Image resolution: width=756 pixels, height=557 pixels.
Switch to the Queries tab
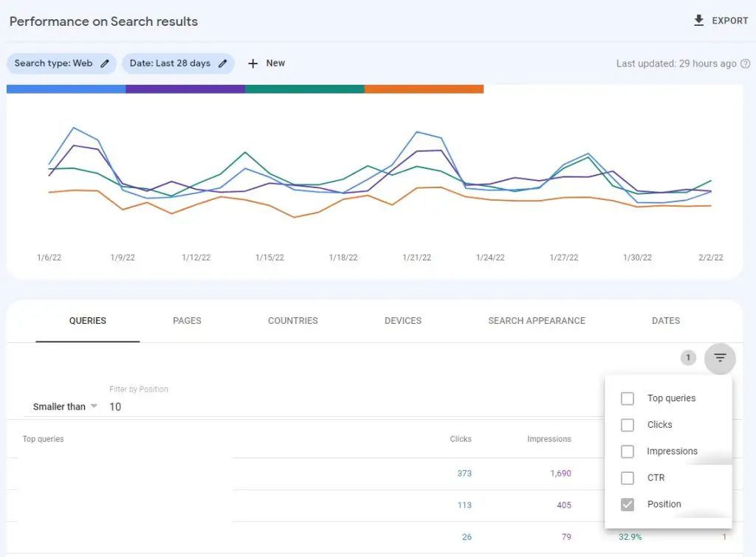[x=88, y=321]
